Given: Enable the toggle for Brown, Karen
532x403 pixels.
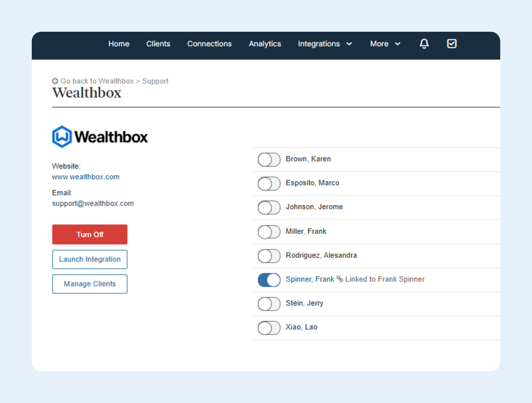Looking at the screenshot, I should [x=269, y=159].
